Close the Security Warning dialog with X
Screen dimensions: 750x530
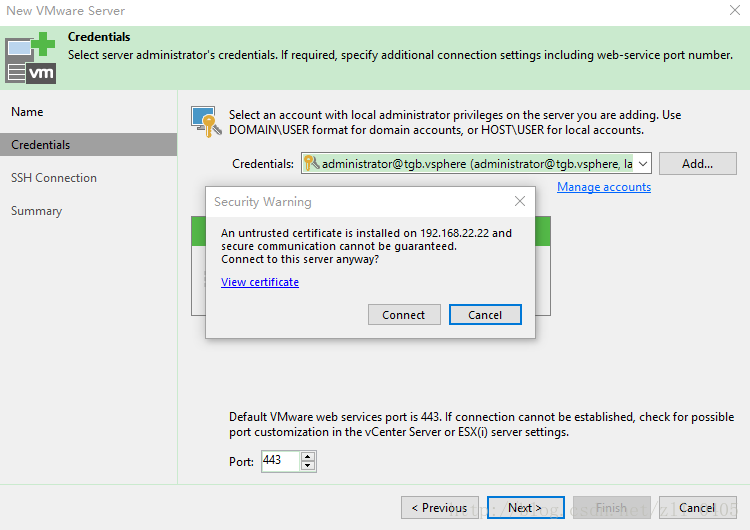click(520, 201)
